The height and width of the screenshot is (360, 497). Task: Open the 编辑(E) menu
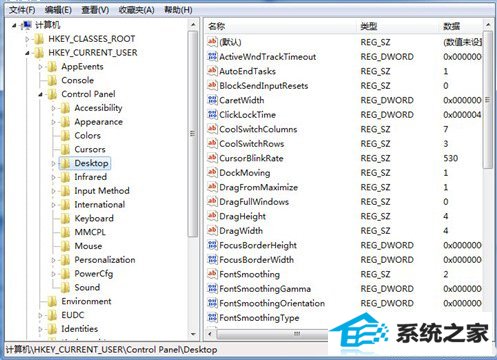[x=58, y=10]
